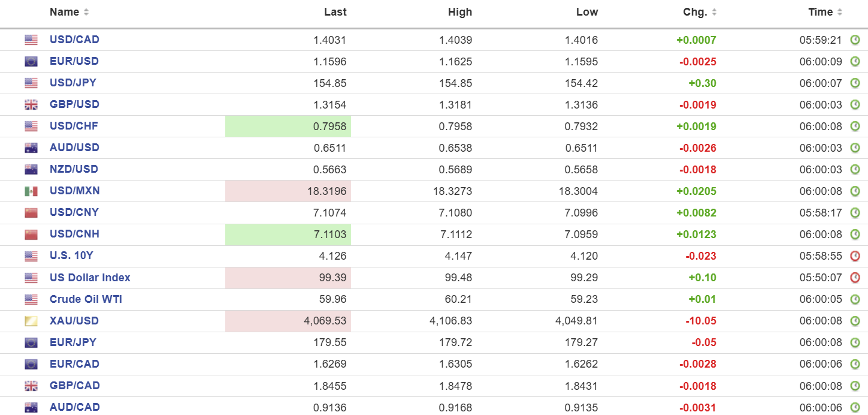Click the red clock icon in U.S. 10Y row
Screen dimensions: 868x415
click(855, 256)
